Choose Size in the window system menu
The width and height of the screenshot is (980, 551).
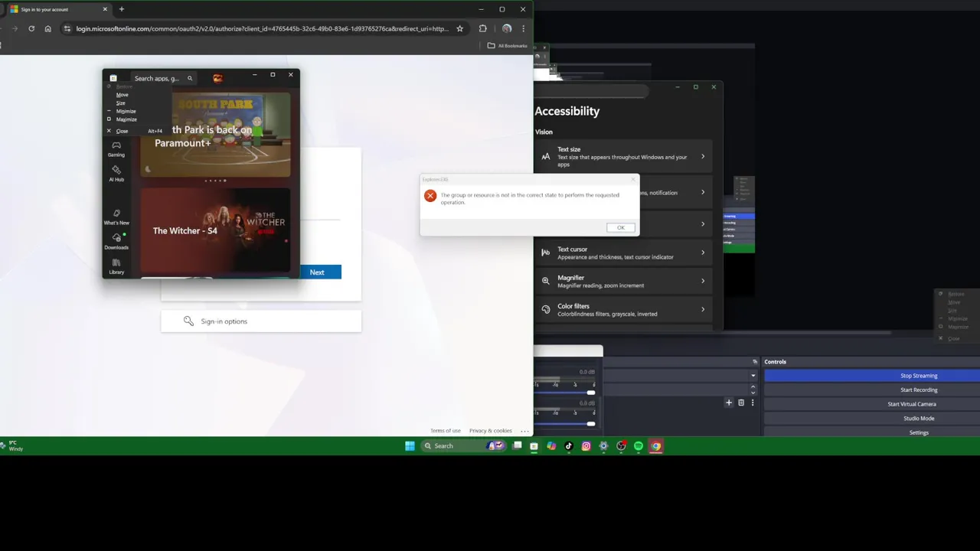coord(121,103)
